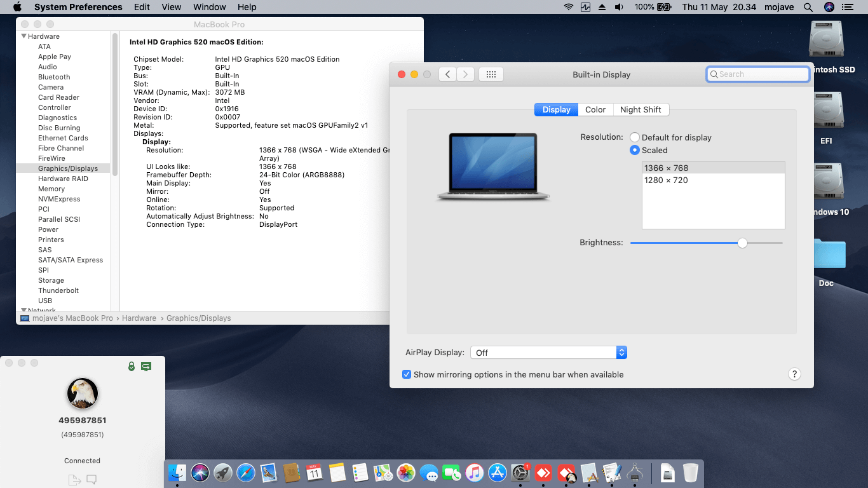The image size is (868, 488).
Task: Open iTunes icon in dock
Action: point(475,473)
